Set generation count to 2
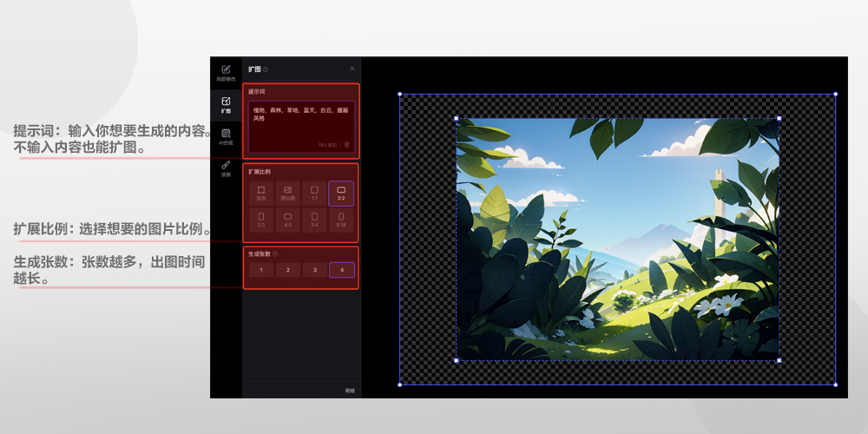868x434 pixels. pyautogui.click(x=288, y=270)
